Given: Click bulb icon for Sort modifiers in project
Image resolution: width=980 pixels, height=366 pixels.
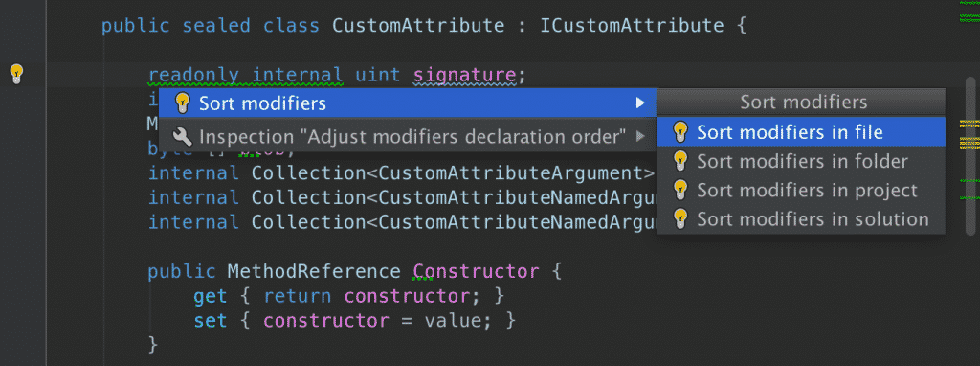Looking at the screenshot, I should click(680, 190).
